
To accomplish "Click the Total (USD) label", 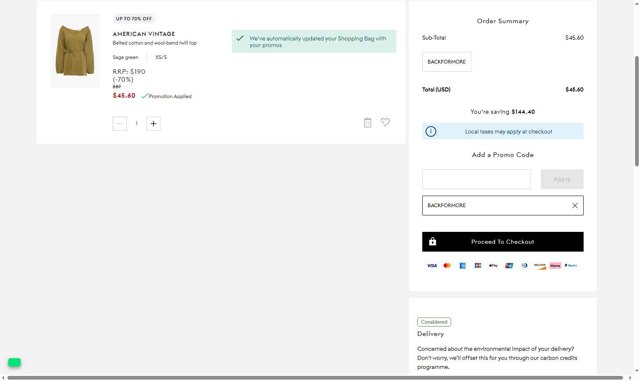I will [436, 89].
